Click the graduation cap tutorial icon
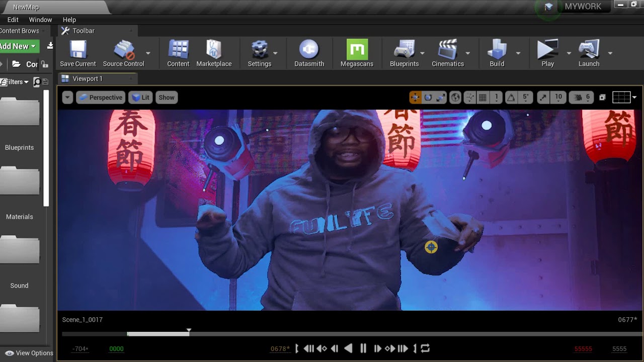This screenshot has height=362, width=644. coord(548,7)
